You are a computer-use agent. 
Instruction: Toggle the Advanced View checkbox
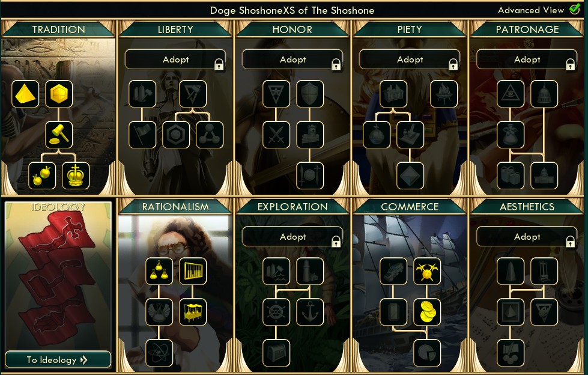(575, 9)
